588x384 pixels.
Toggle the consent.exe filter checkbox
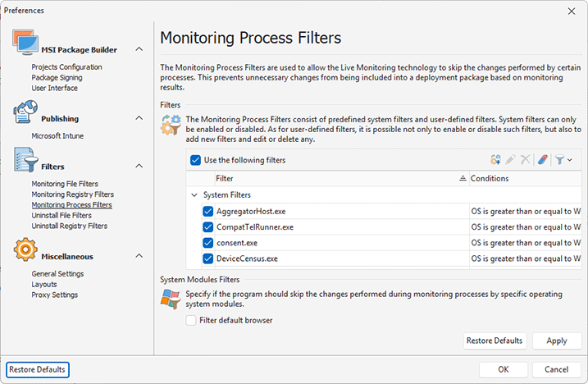[208, 243]
